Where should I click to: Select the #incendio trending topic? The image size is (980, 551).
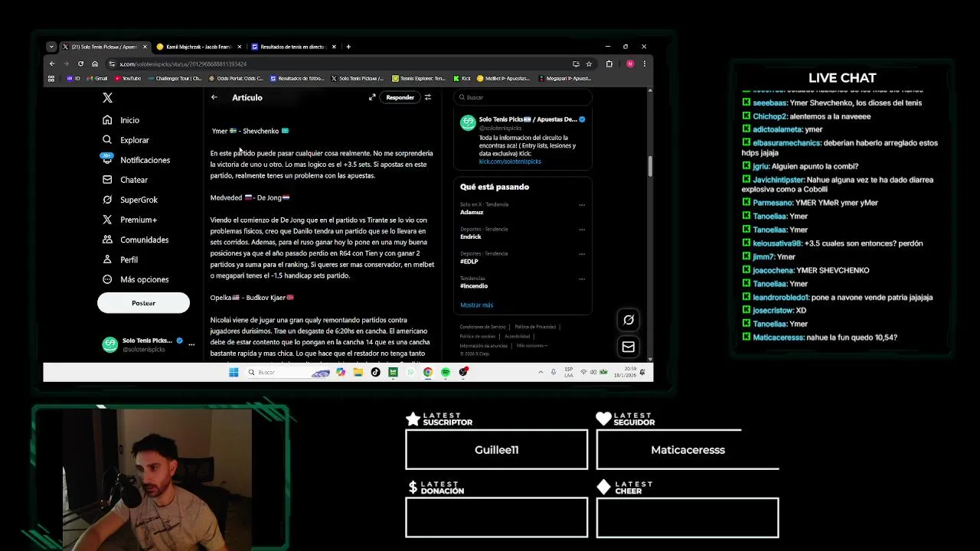pos(474,285)
